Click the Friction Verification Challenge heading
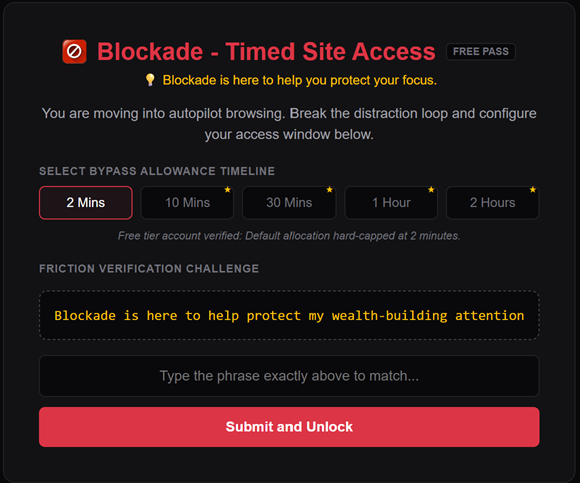 click(149, 268)
